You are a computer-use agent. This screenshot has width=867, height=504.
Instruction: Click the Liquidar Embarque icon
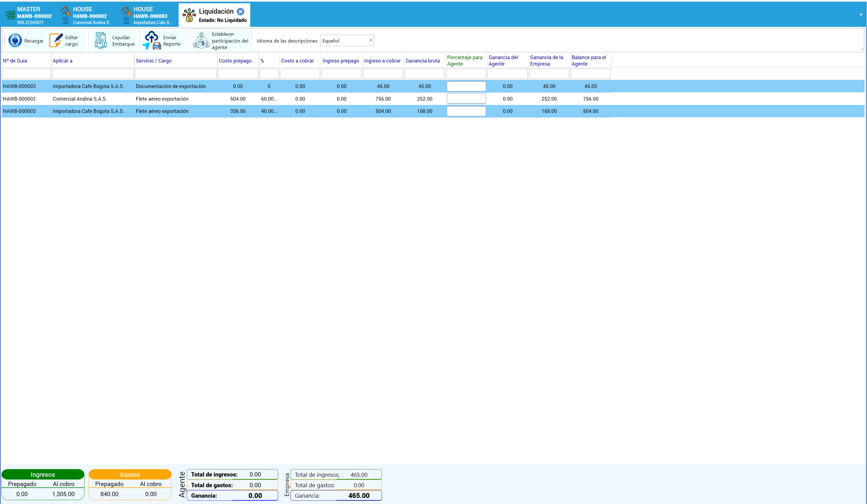(101, 41)
